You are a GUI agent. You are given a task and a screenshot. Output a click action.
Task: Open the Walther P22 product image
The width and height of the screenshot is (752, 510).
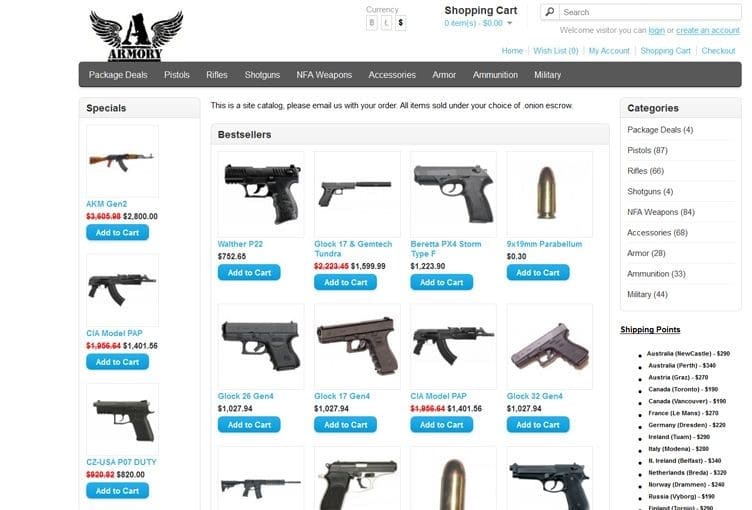(261, 194)
